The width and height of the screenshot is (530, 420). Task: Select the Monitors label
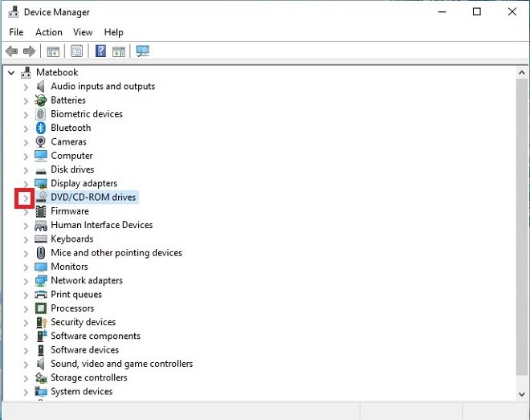click(x=69, y=267)
